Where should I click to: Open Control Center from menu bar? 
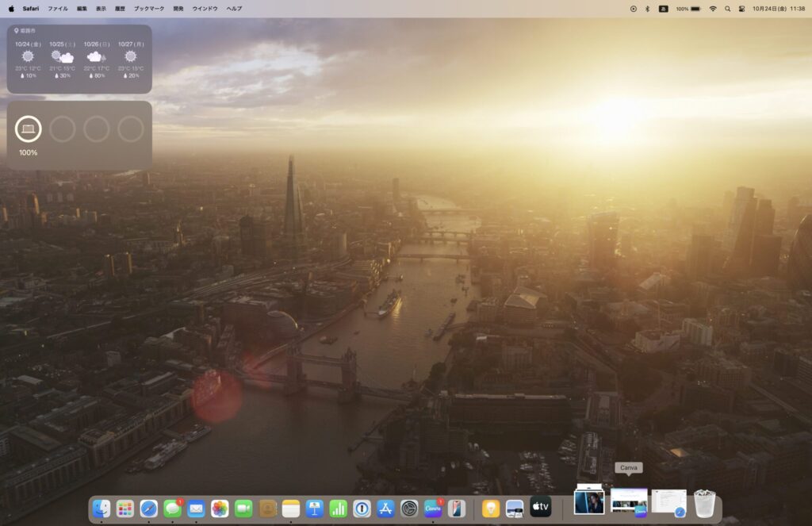pyautogui.click(x=742, y=9)
